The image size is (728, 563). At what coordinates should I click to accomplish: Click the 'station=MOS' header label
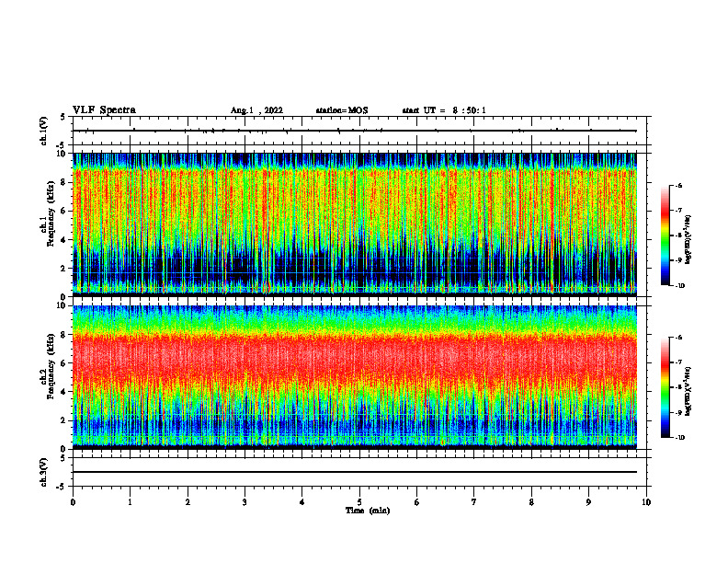coord(342,110)
